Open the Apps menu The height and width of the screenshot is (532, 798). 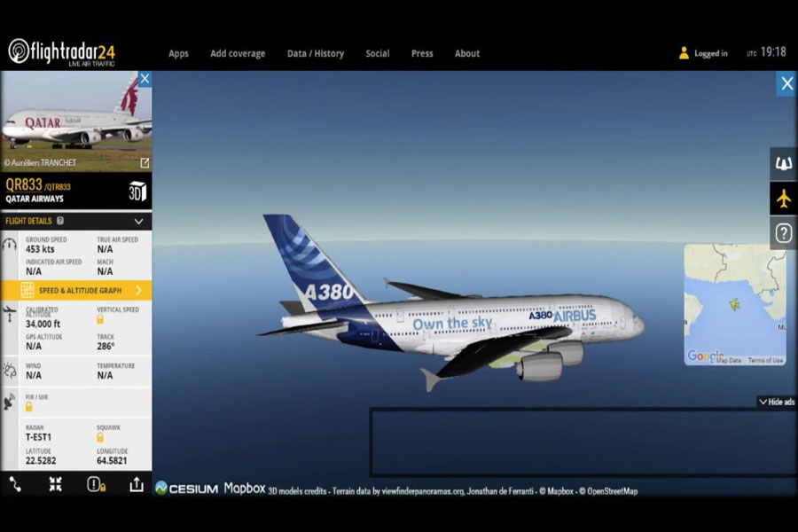pyautogui.click(x=178, y=53)
